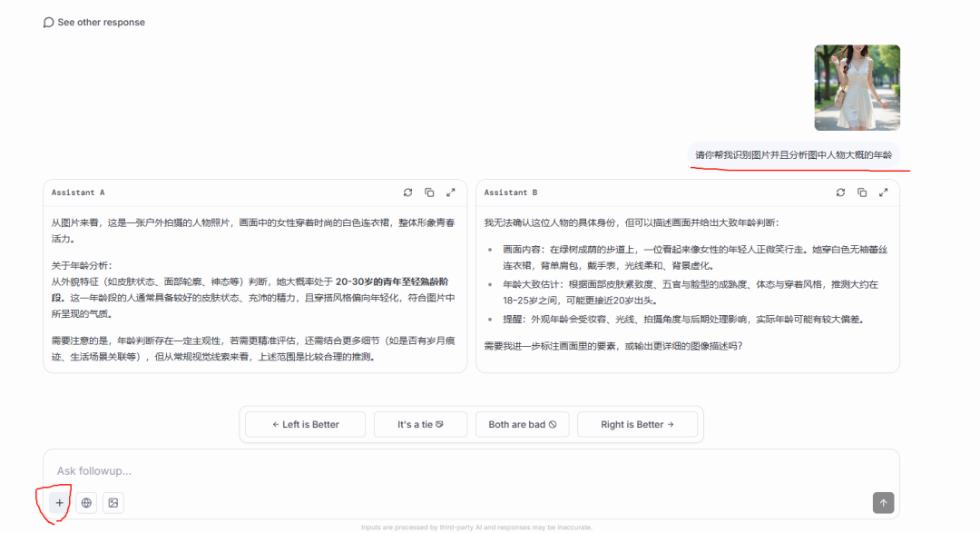Copy Assistant B's answer
Image resolution: width=980 pixels, height=533 pixels.
point(862,192)
